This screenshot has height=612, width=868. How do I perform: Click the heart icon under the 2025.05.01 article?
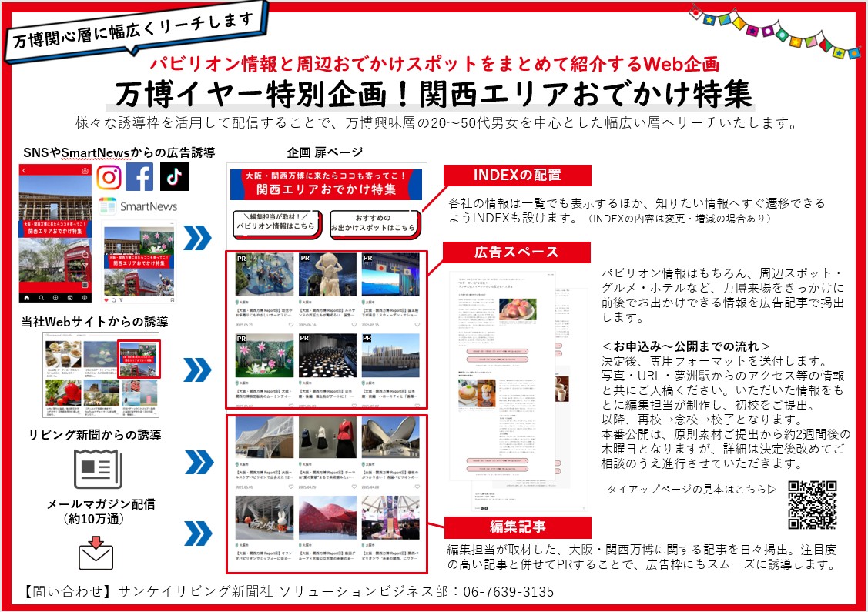291,487
